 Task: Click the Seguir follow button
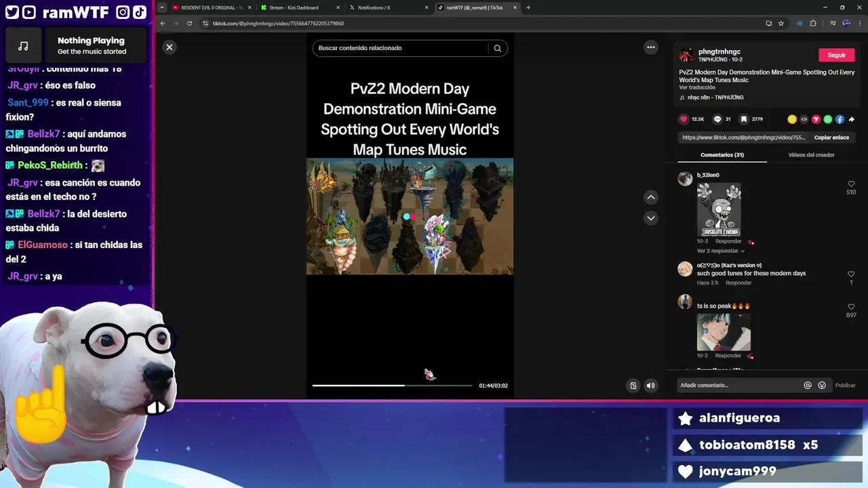(x=836, y=55)
